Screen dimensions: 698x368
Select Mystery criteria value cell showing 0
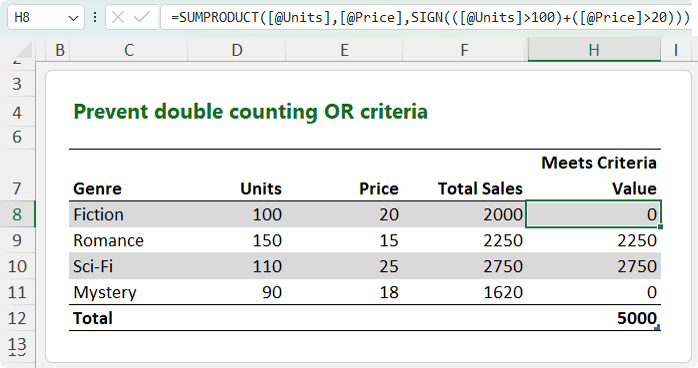tap(594, 292)
